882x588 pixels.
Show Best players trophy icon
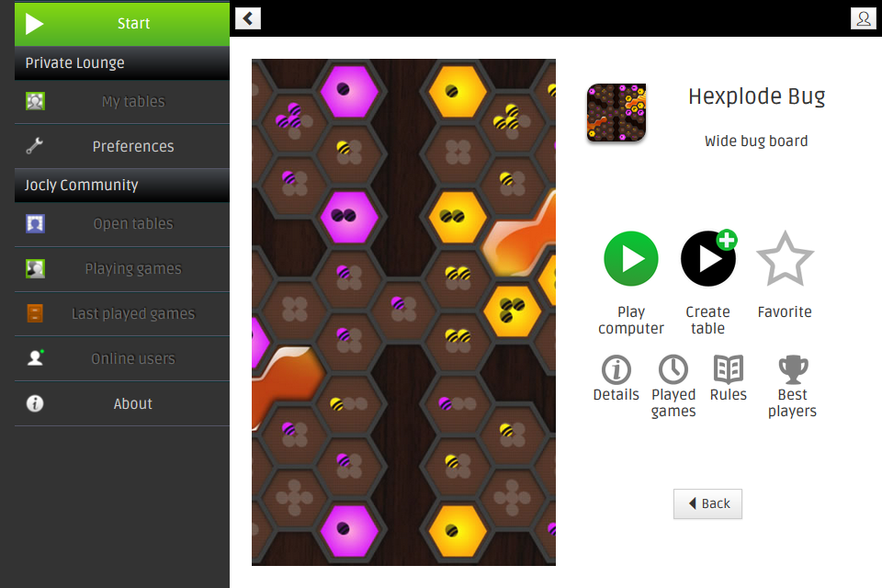[x=793, y=369]
